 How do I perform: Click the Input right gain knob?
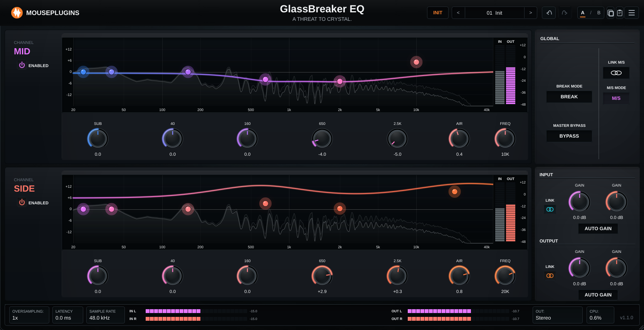[x=617, y=202]
